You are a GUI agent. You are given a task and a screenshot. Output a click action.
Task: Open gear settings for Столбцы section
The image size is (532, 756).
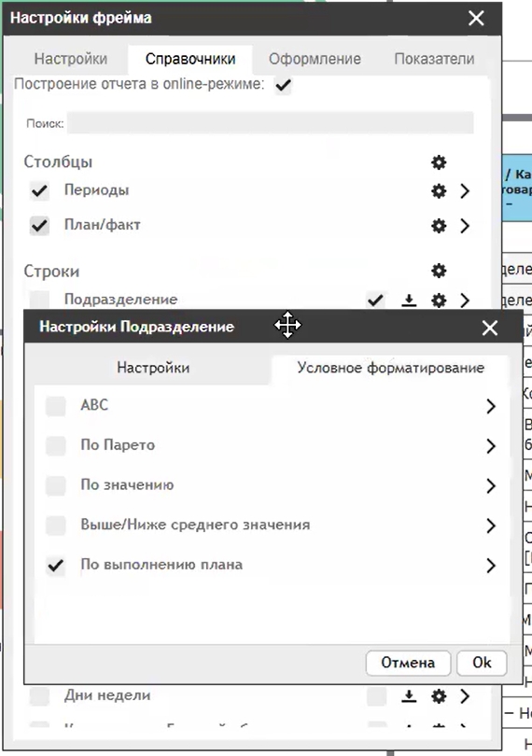(x=439, y=162)
